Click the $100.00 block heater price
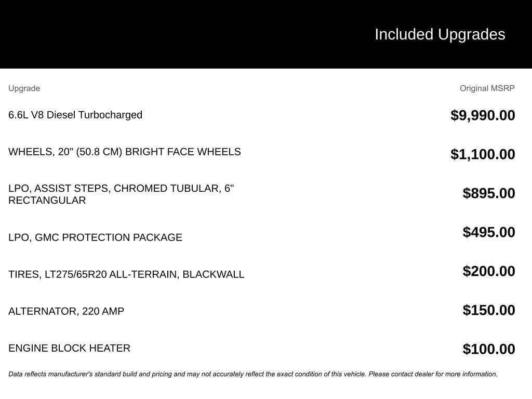This screenshot has height=399, width=532. [488, 349]
